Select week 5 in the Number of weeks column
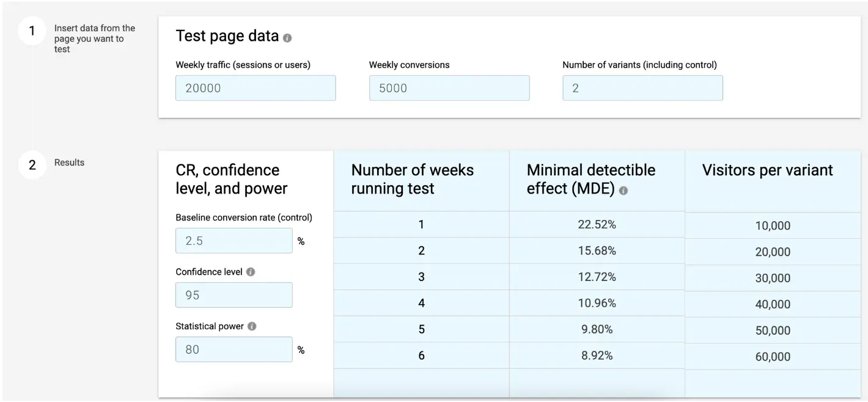This screenshot has width=868, height=402. point(421,330)
